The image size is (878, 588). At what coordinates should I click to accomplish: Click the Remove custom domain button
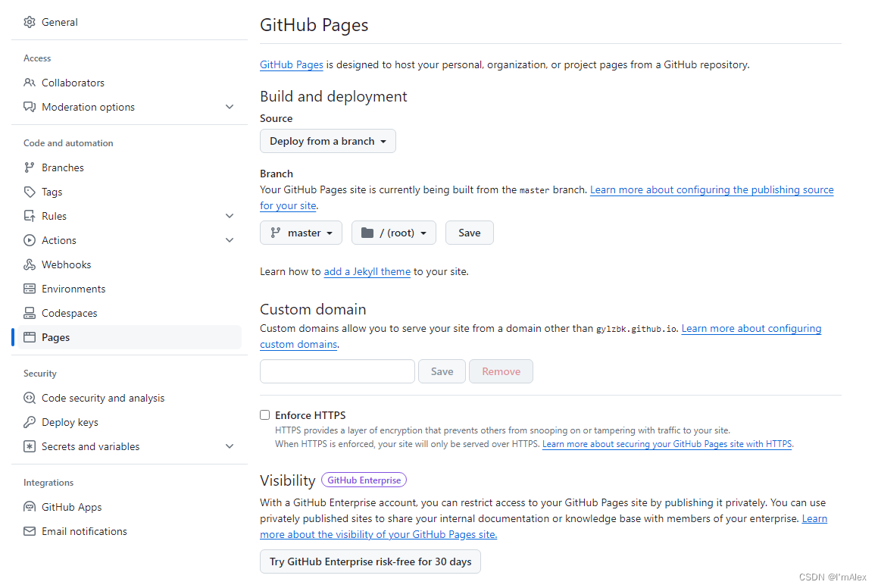pyautogui.click(x=501, y=371)
